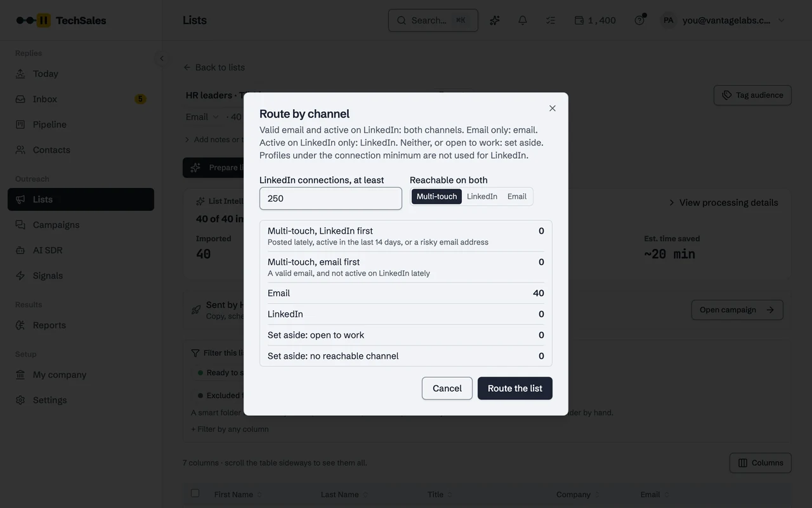The width and height of the screenshot is (812, 508).
Task: Click the Settings gear icon
Action: click(20, 400)
